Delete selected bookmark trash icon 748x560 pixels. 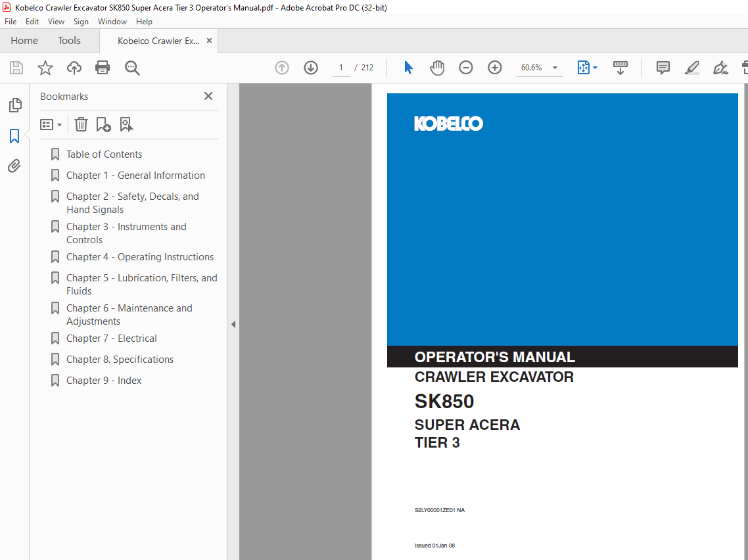[81, 124]
